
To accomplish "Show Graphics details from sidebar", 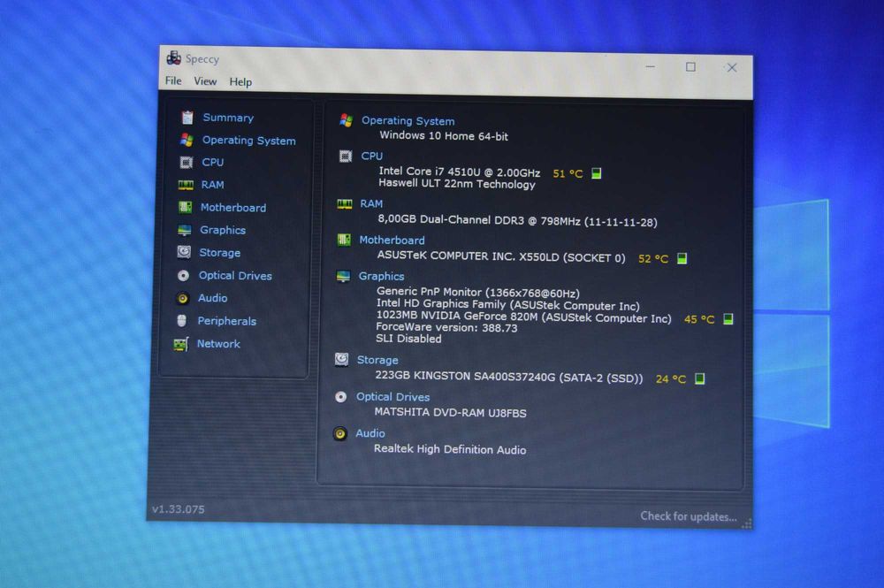I will (223, 230).
